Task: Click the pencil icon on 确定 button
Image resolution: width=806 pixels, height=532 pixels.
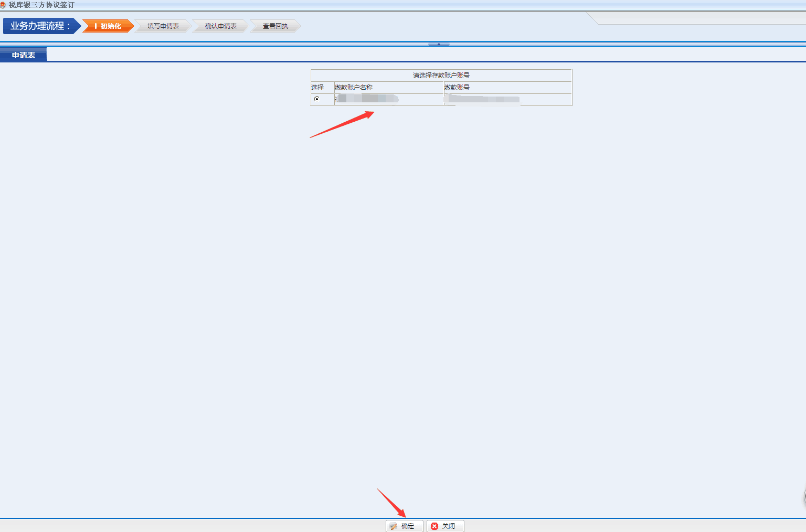Action: [x=394, y=526]
